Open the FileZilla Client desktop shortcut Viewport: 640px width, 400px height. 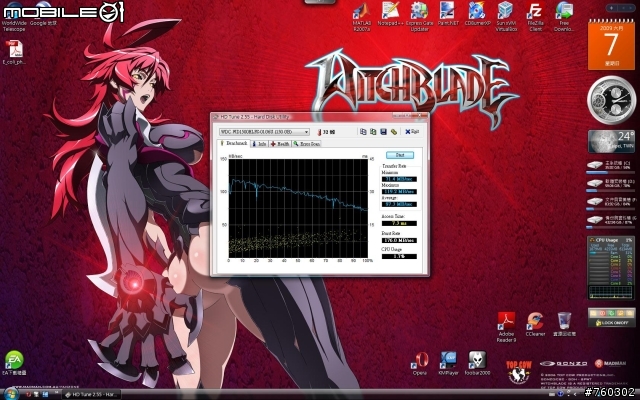(535, 16)
